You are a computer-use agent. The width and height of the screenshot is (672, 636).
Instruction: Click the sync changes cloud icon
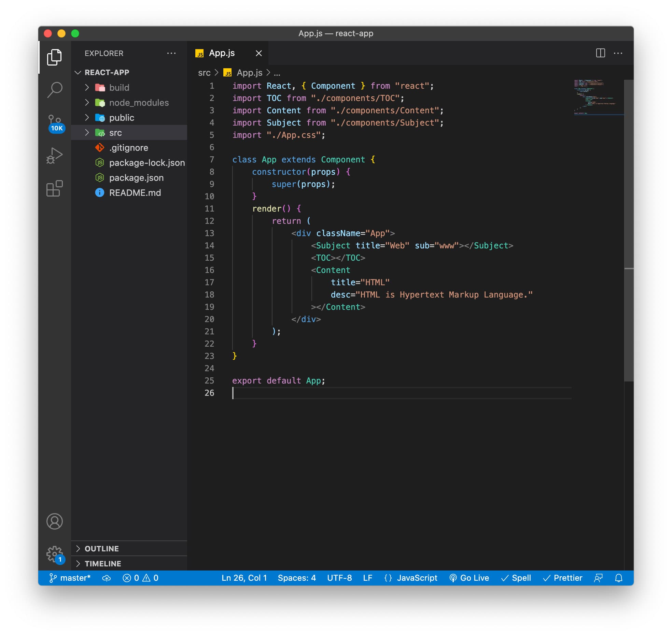[x=106, y=578]
